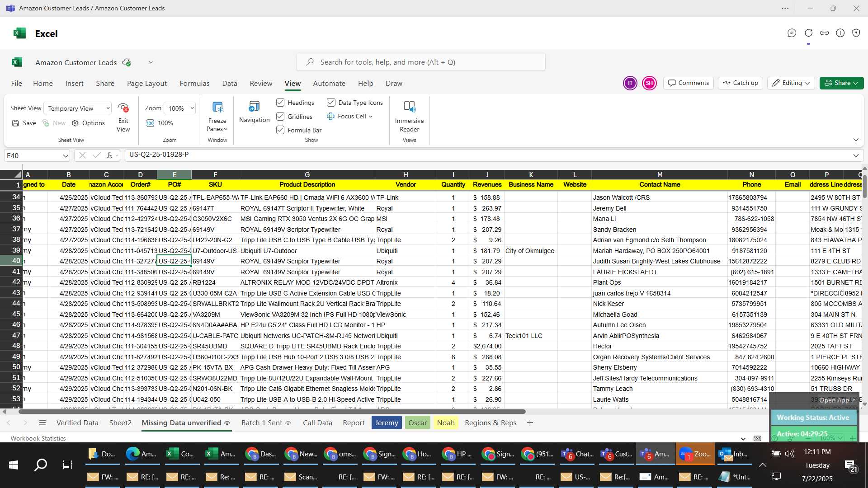Click the cloud saved status icon

tap(127, 62)
